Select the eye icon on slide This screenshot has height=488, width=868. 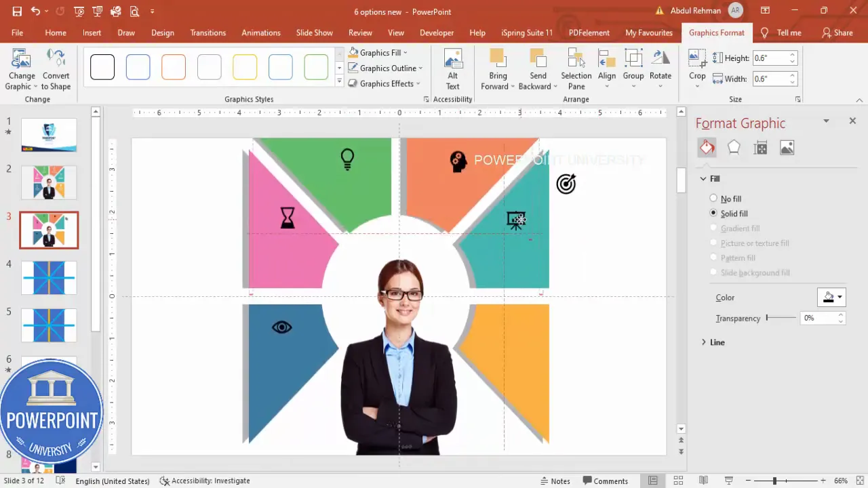pos(281,327)
